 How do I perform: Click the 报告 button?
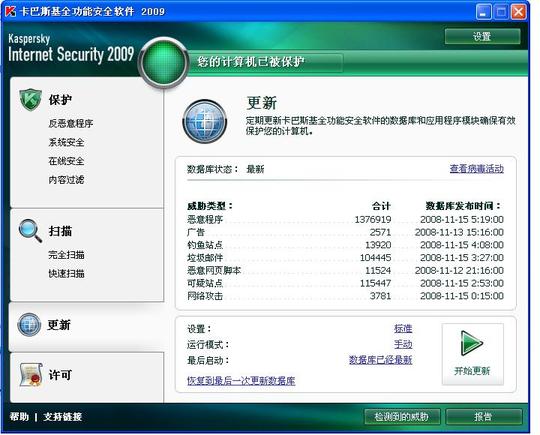click(484, 417)
